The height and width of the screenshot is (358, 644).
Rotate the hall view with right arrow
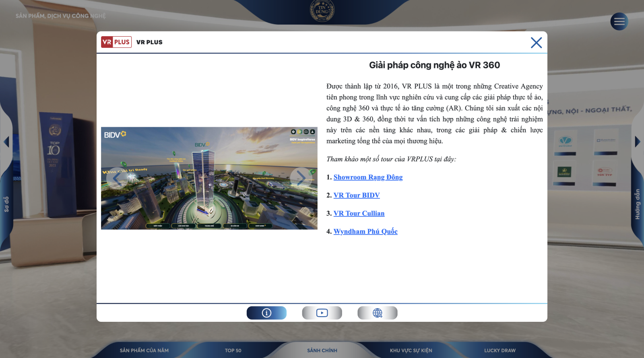637,142
